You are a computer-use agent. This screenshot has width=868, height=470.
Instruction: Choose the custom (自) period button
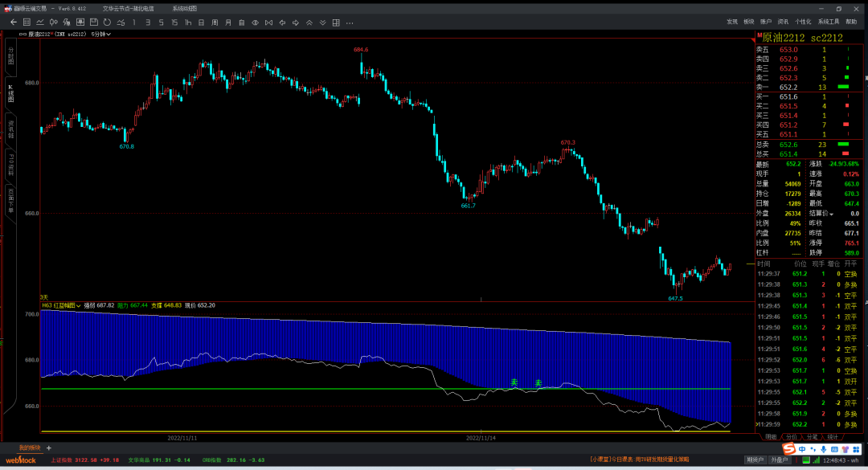241,22
